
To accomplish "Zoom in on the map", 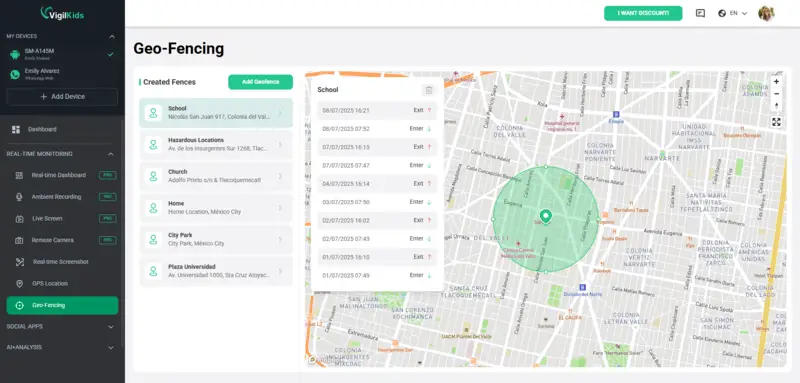I will [x=776, y=82].
